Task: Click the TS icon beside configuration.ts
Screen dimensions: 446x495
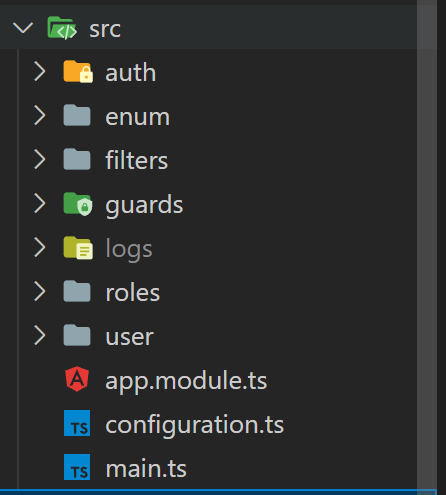Action: 77,423
